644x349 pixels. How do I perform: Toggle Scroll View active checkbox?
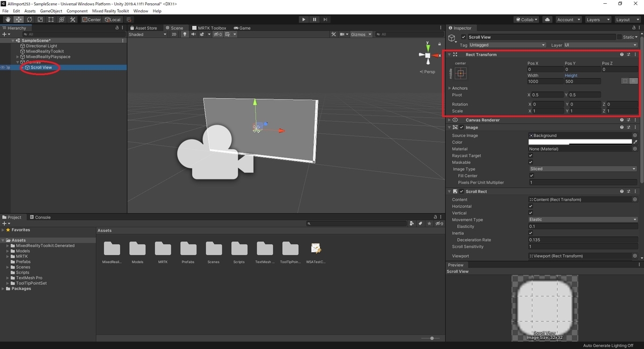[464, 37]
